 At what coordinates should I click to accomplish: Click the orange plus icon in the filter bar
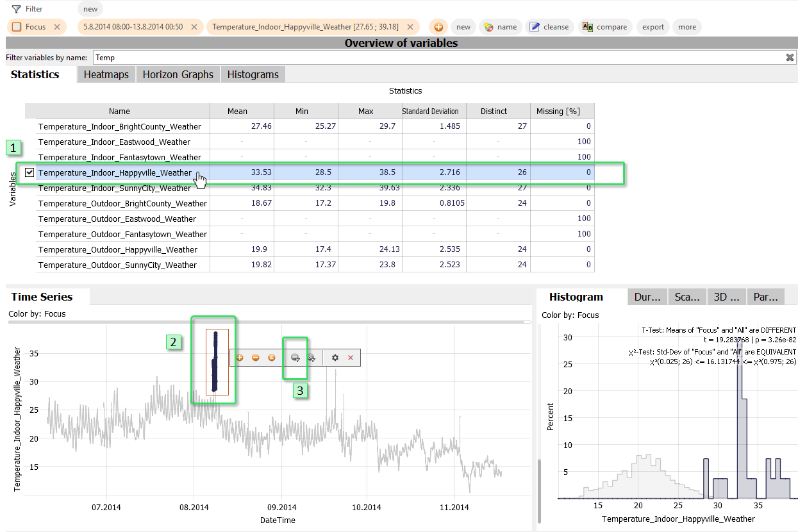438,27
